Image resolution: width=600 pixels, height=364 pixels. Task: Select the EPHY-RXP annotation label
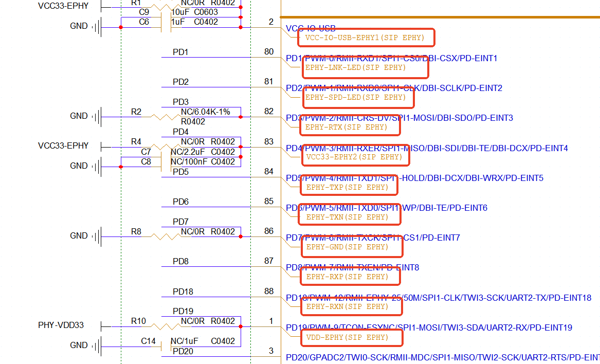coord(349,277)
